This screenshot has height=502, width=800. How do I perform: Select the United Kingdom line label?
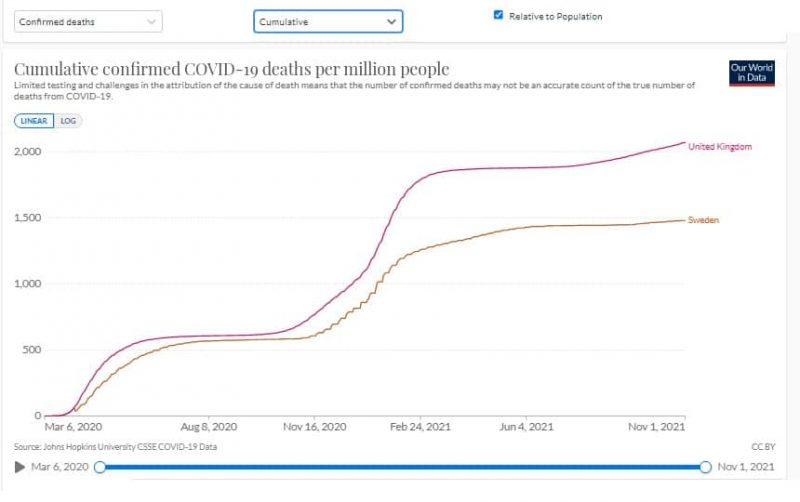pyautogui.click(x=720, y=147)
